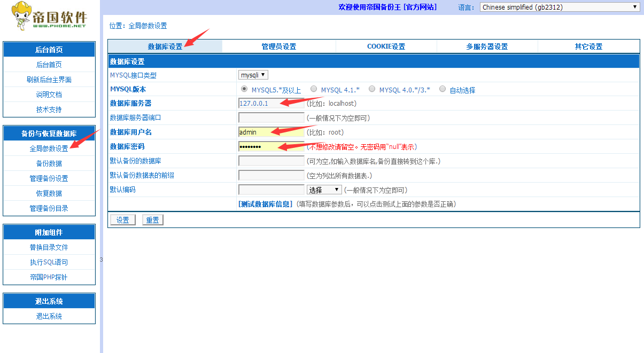Select the MYSQL 4.1.* radio button

coord(314,89)
